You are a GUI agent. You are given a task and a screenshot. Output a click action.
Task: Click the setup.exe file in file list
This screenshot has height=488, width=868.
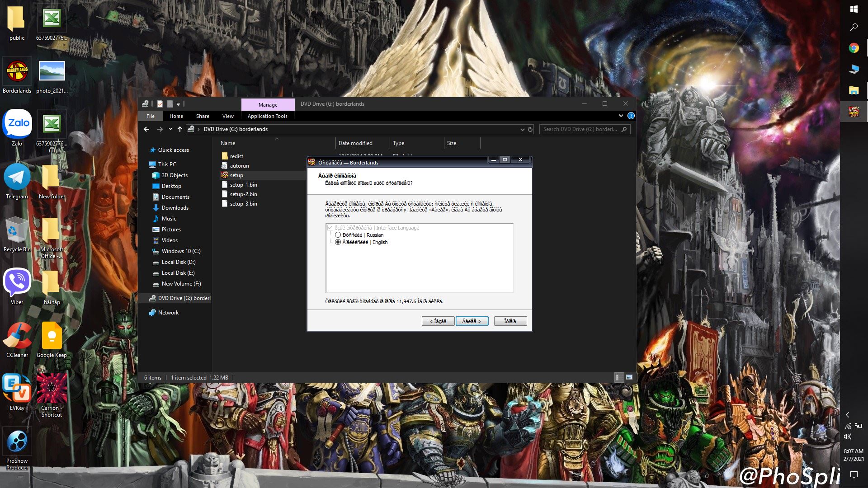[236, 174]
